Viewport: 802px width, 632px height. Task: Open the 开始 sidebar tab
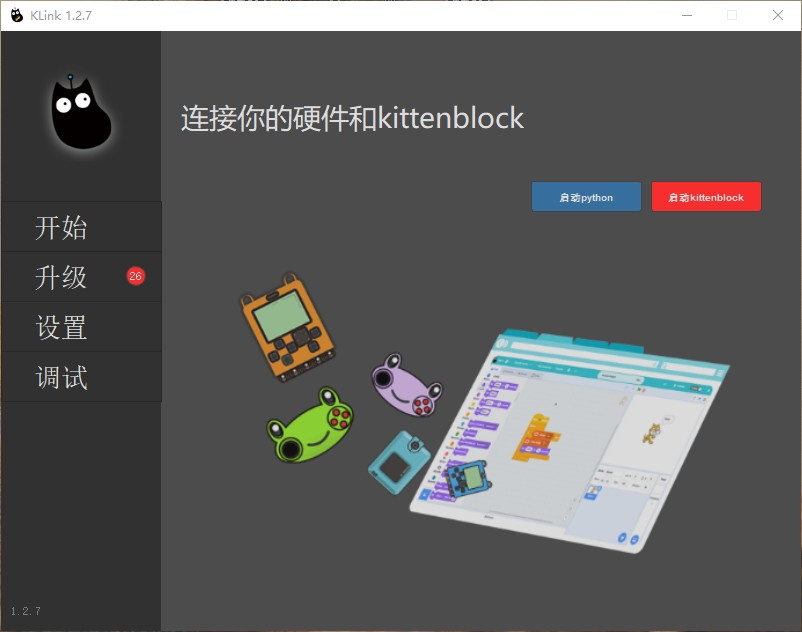[x=81, y=227]
